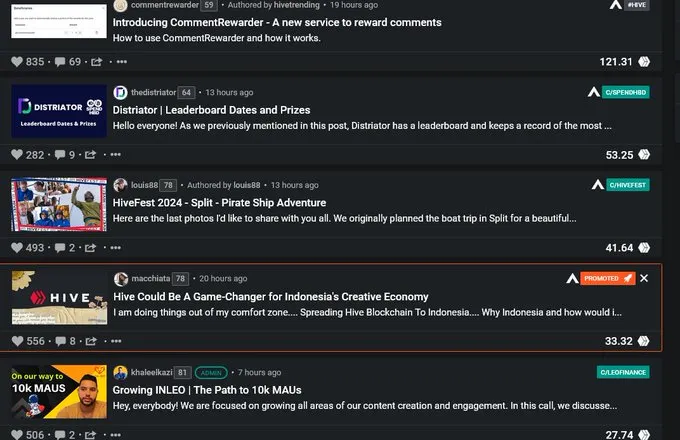Open Growing INLEO Path to 10k MAUs post
This screenshot has width=680, height=440.
(x=207, y=390)
